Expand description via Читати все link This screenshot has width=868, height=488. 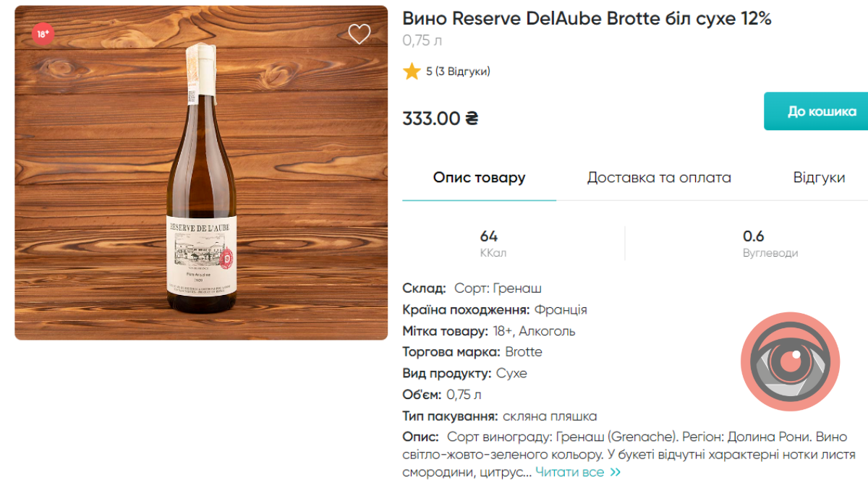569,472
